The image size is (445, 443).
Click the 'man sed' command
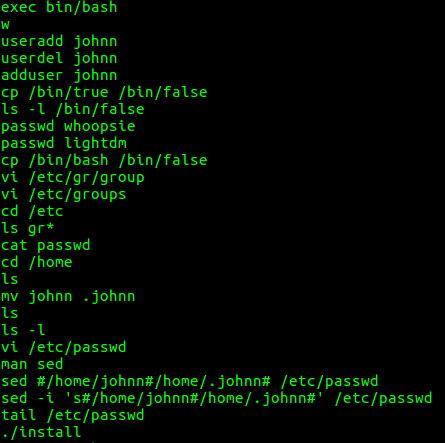[x=32, y=364]
